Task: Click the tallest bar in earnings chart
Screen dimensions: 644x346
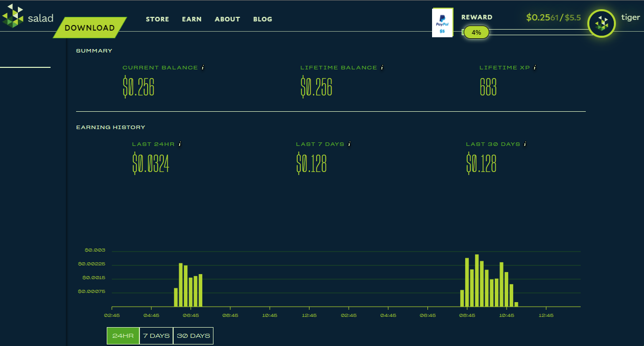Action: pos(476,280)
